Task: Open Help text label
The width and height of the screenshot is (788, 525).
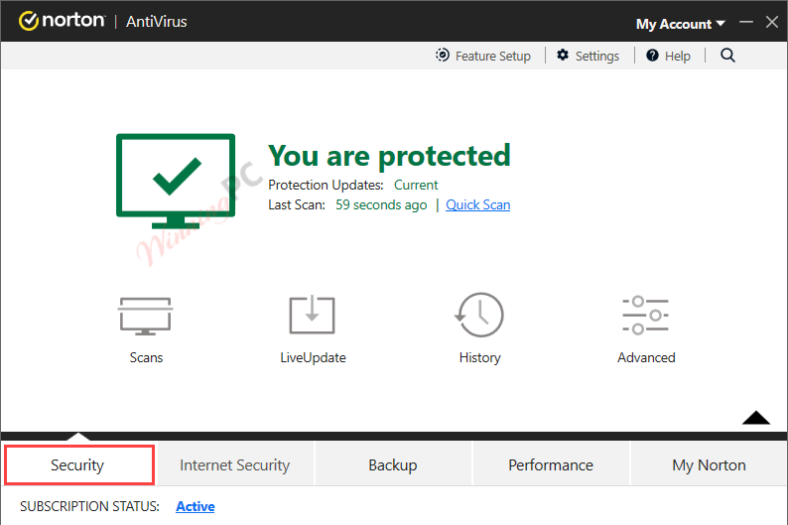Action: pos(677,56)
